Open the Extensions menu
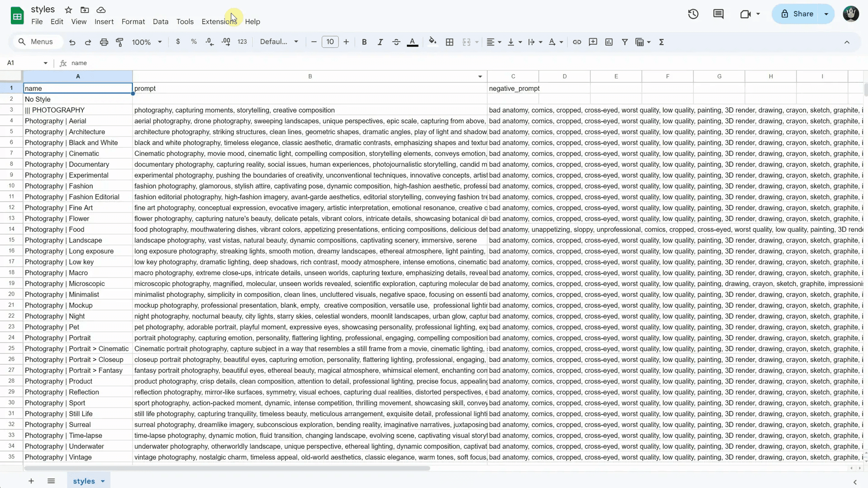Screen dimensions: 868x488 [219, 21]
